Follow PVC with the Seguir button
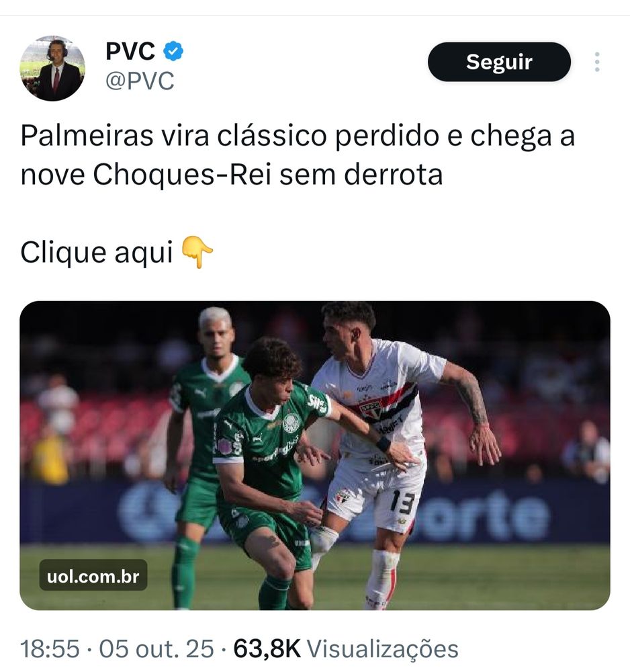The image size is (630, 672). [x=499, y=62]
